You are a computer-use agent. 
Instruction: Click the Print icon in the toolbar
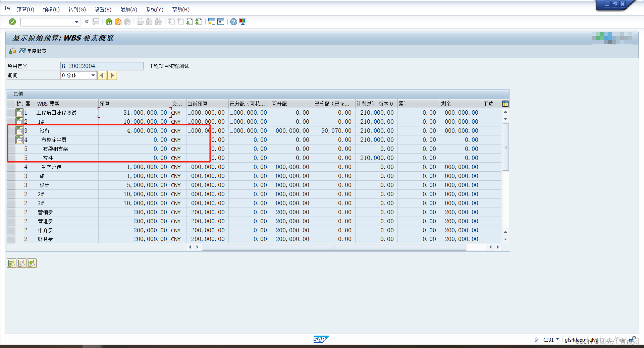pyautogui.click(x=140, y=22)
